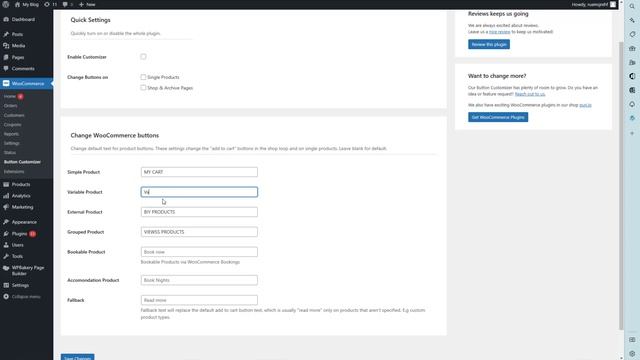Image resolution: width=640 pixels, height=360 pixels.
Task: Click the Products box icon in sidebar
Action: coord(6,184)
